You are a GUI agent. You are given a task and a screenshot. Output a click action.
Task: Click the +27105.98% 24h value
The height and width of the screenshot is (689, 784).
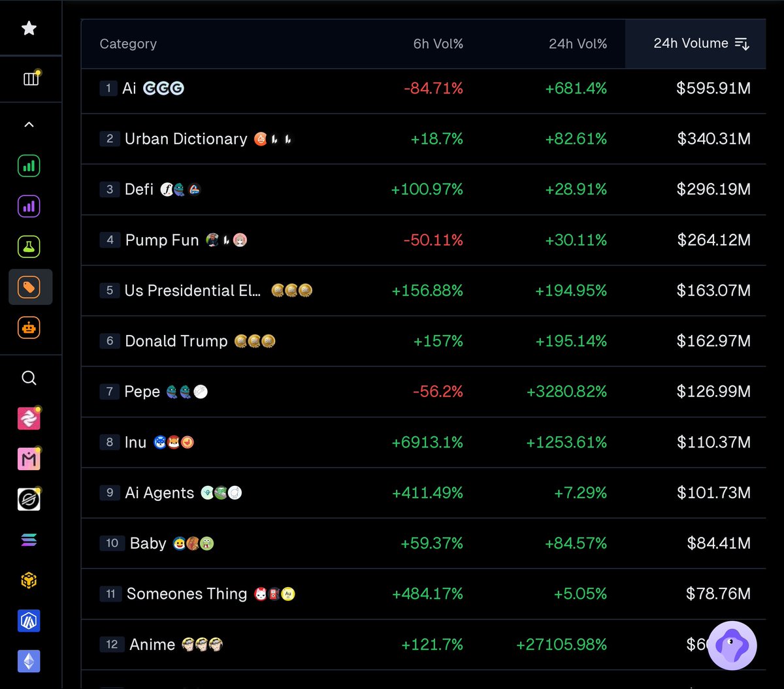coord(562,645)
